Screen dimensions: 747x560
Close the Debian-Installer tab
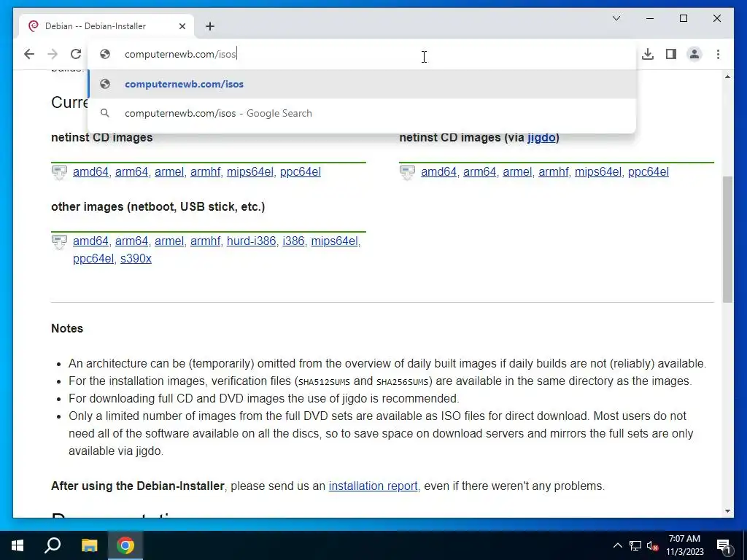[182, 26]
